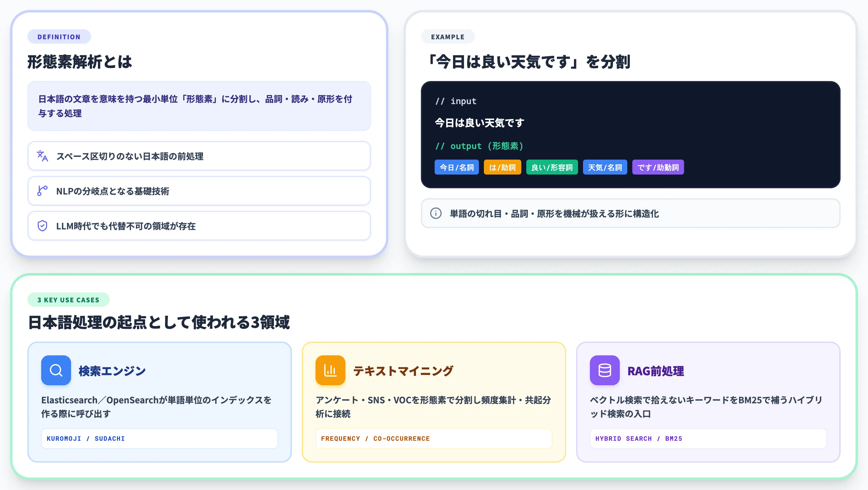The image size is (868, 490).
Task: Click the DEFINITION badge
Action: [x=59, y=37]
